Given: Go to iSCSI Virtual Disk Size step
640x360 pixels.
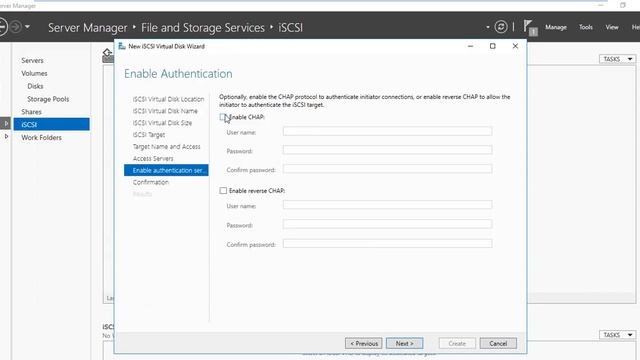Looking at the screenshot, I should pos(162,123).
